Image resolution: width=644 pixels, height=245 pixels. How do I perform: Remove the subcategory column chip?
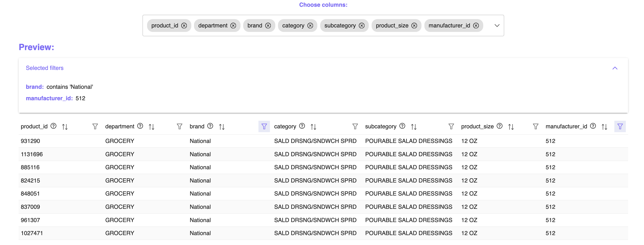point(362,26)
